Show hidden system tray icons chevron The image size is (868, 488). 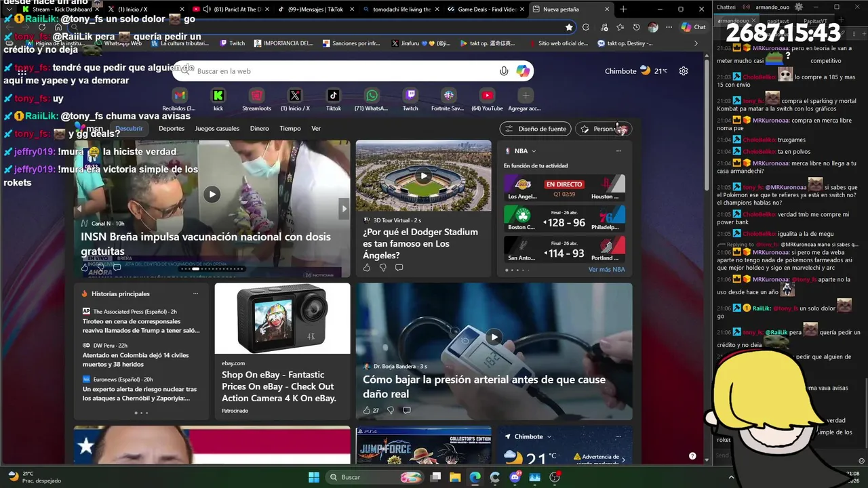tap(732, 477)
